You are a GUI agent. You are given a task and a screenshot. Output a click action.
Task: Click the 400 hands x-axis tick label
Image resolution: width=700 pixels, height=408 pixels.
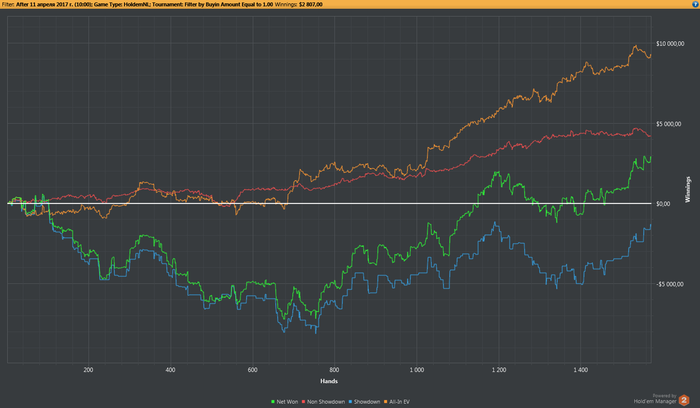pos(171,370)
